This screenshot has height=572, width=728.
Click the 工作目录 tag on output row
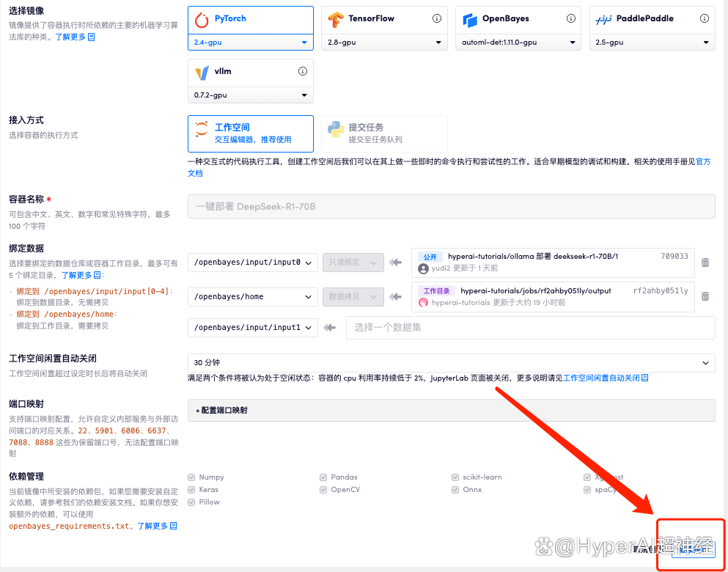436,291
